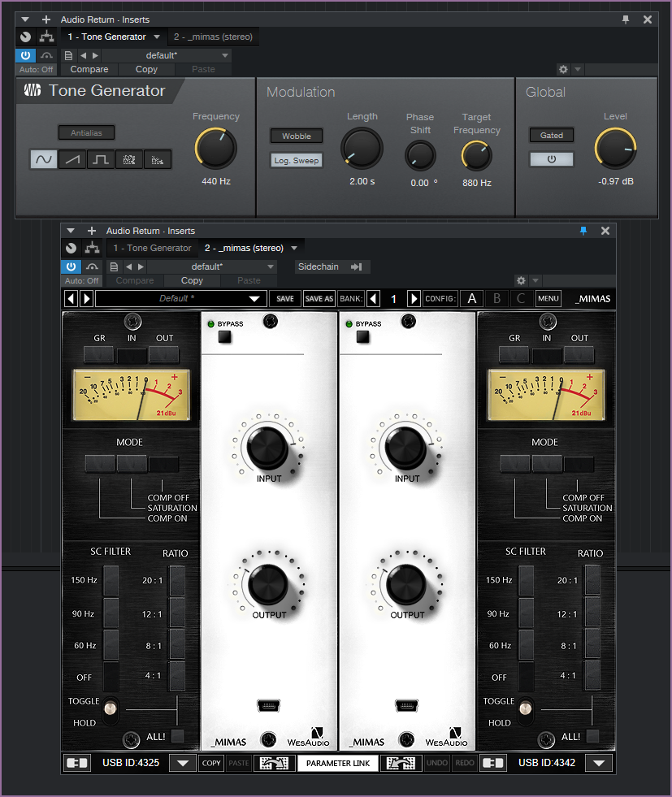Click previous preset arrow beside Default* in _MIMAS
672x797 pixels.
coord(72,298)
